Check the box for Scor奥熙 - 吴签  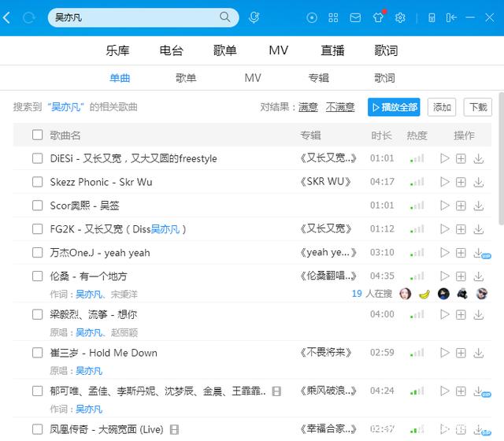pyautogui.click(x=37, y=206)
